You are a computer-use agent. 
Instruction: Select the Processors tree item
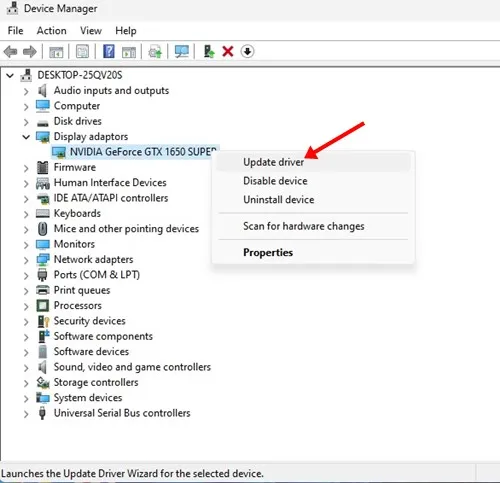pos(78,306)
